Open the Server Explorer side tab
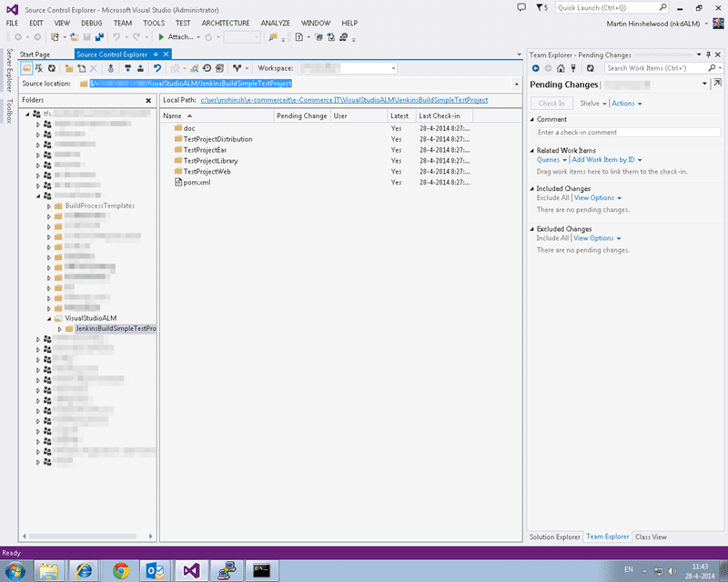 point(9,70)
